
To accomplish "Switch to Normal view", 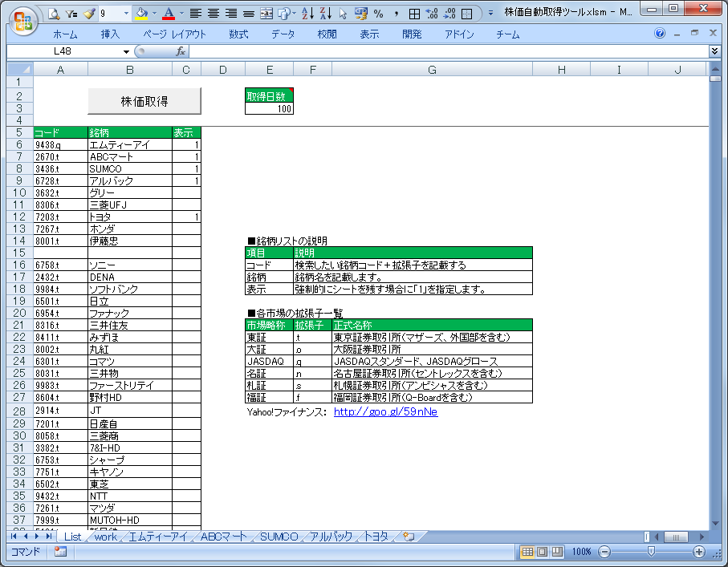I will [527, 552].
